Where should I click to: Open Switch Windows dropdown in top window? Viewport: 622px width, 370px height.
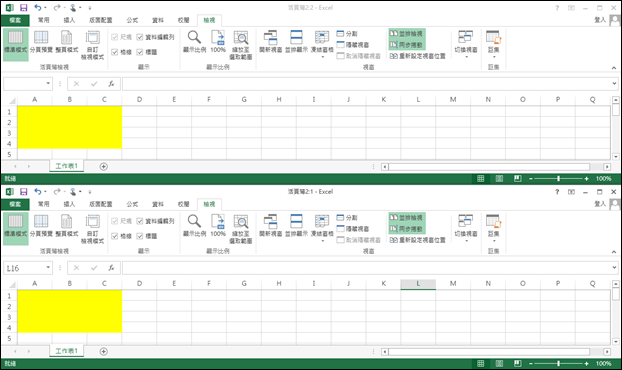tap(466, 57)
